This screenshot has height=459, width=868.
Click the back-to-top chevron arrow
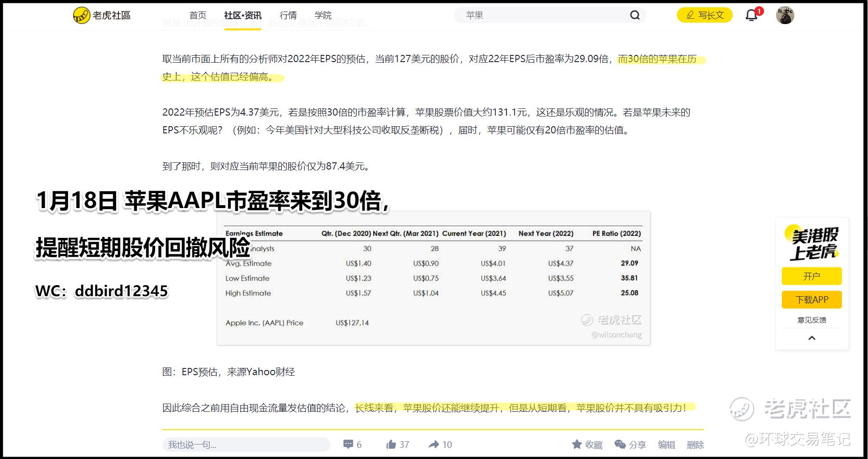(x=812, y=338)
